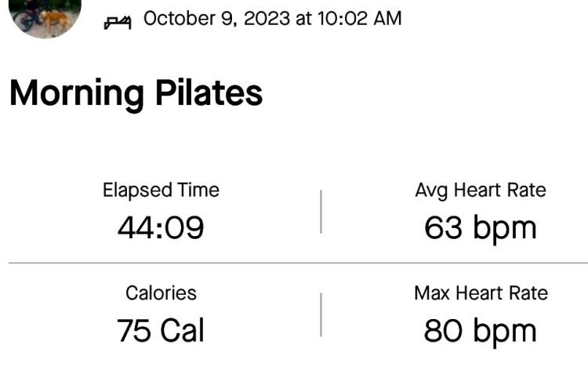
Task: Click the bpm unit beside 80
Action: point(503,332)
